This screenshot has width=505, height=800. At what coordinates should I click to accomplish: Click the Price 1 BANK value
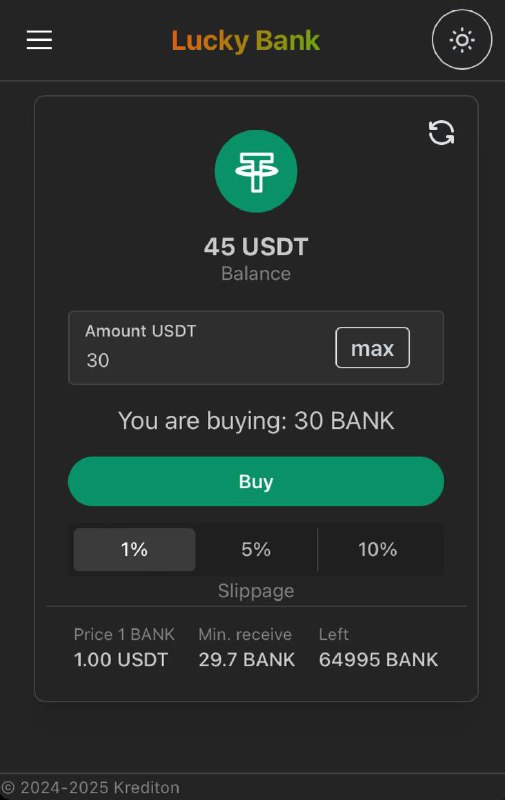[121, 660]
